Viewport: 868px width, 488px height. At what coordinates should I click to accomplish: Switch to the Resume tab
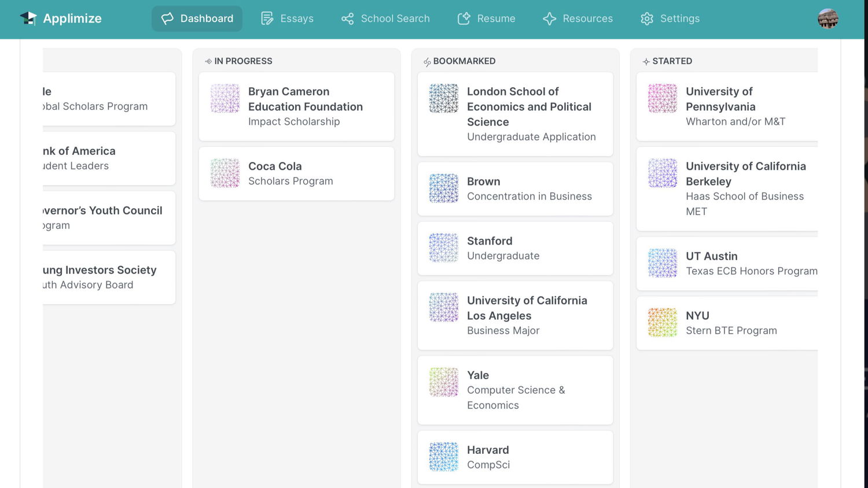[x=486, y=19]
